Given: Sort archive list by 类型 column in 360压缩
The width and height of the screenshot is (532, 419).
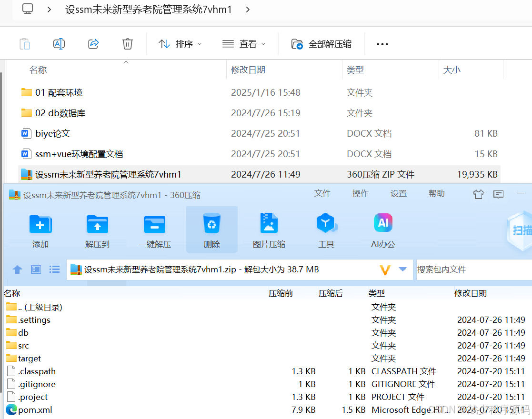Looking at the screenshot, I should (x=377, y=293).
